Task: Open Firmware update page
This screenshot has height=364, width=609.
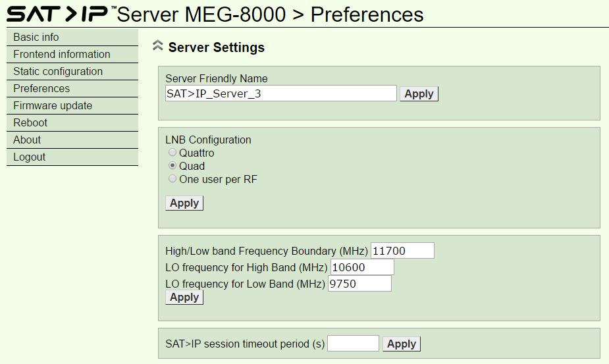Action: coord(72,106)
